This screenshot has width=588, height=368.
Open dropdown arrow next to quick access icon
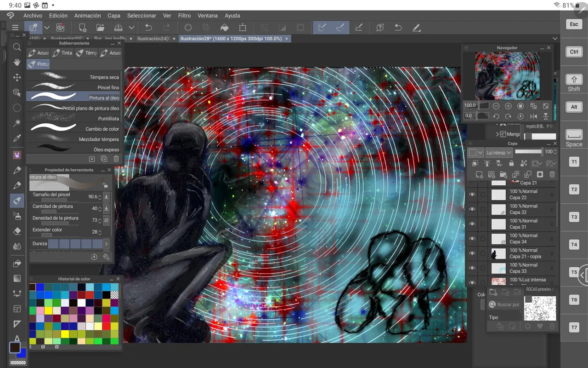pos(47,28)
